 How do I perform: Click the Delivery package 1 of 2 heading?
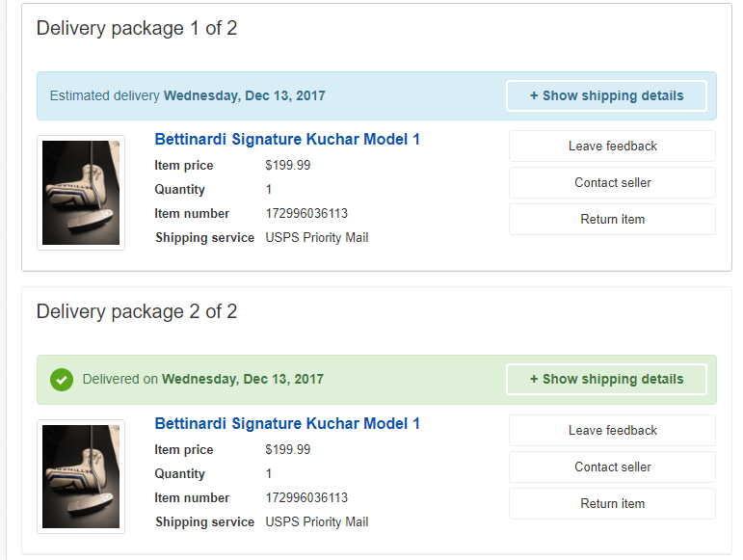click(x=137, y=28)
